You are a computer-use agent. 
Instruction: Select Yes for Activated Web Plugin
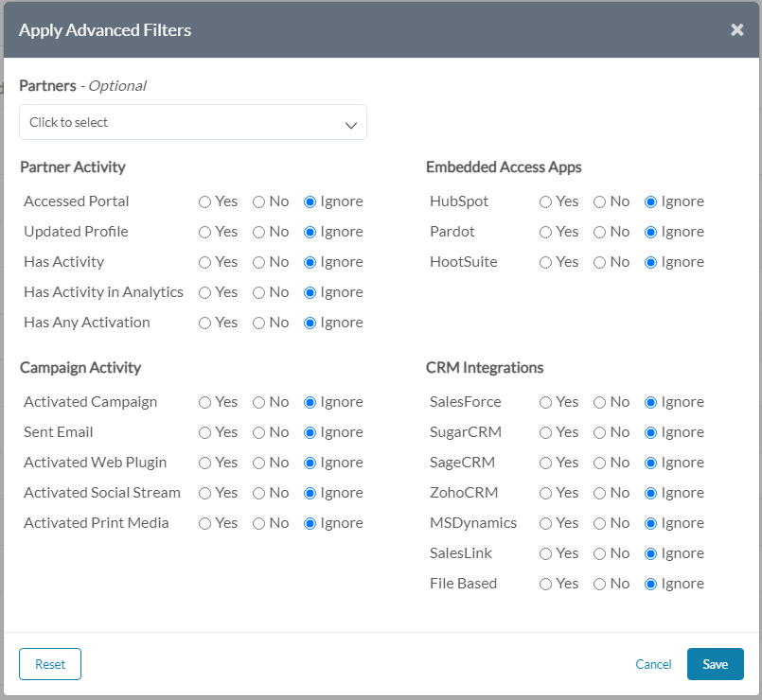pos(204,463)
